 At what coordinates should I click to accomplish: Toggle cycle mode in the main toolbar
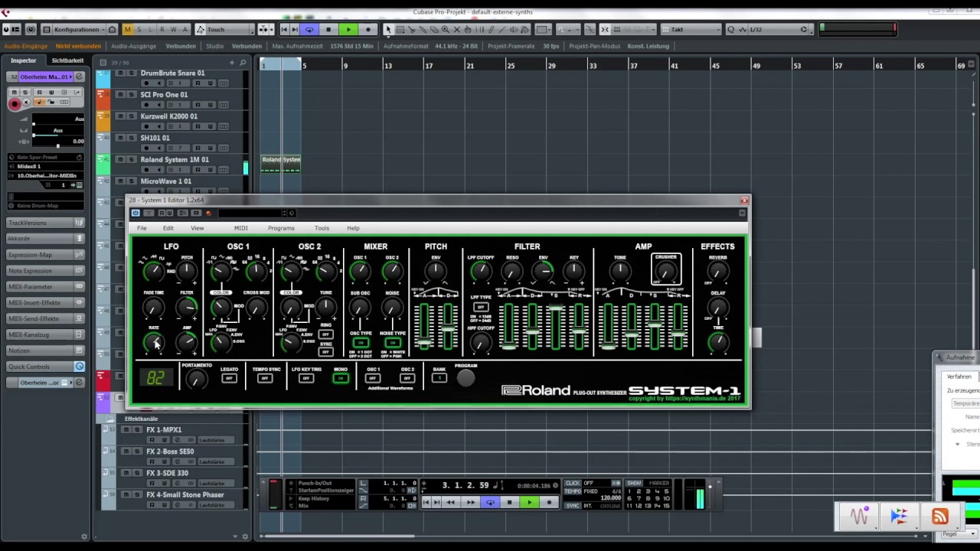[309, 29]
